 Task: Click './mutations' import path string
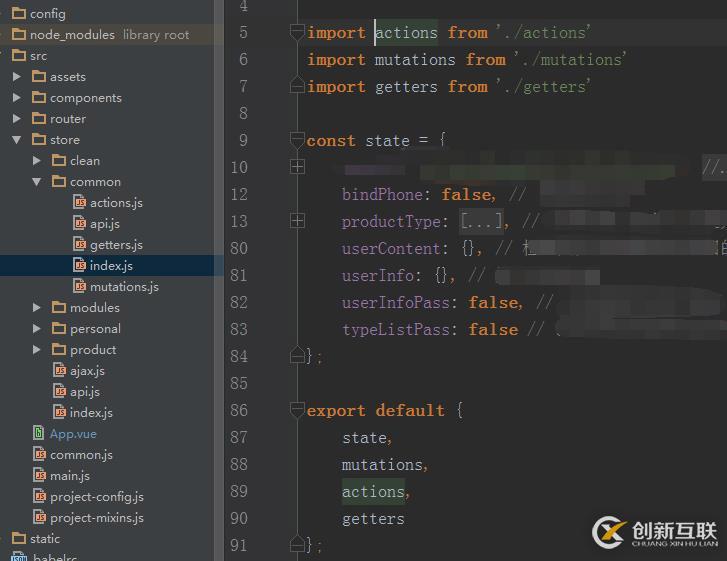(570, 59)
